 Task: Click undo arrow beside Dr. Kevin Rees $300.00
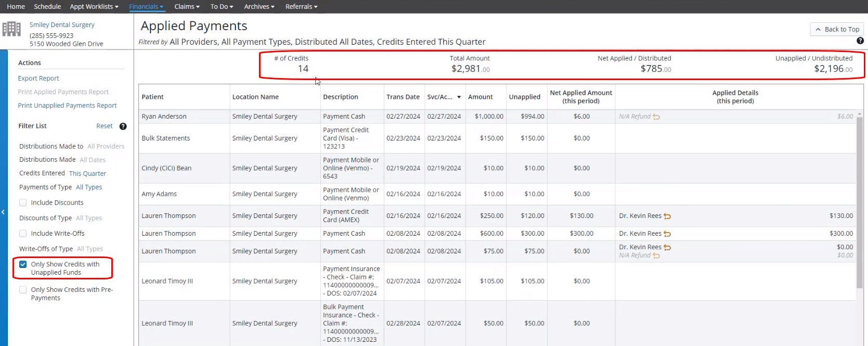[x=667, y=234]
